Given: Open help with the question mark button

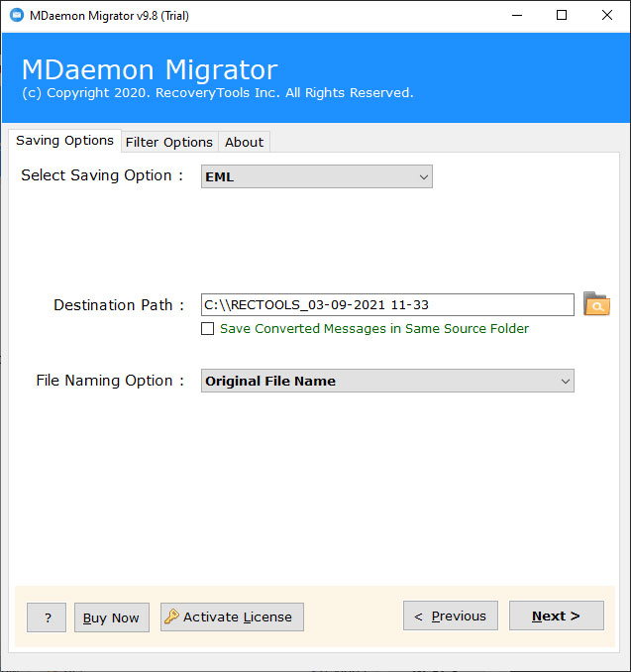Looking at the screenshot, I should tap(47, 617).
